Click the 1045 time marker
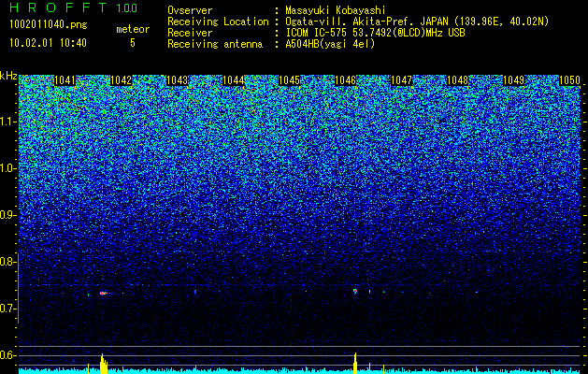 click(290, 80)
